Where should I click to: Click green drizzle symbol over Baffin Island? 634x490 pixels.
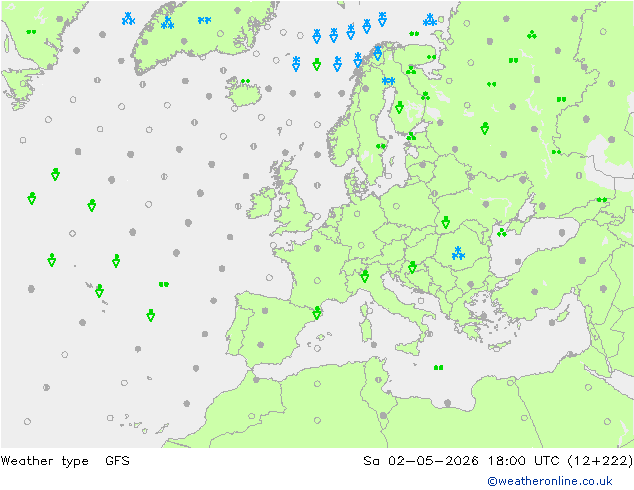31,32
